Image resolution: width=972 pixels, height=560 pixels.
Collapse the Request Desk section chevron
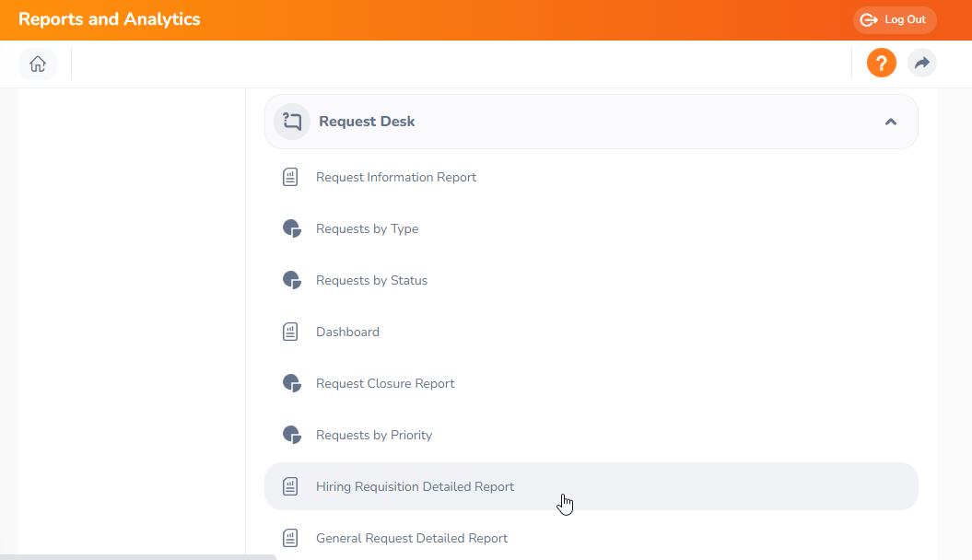(x=890, y=122)
